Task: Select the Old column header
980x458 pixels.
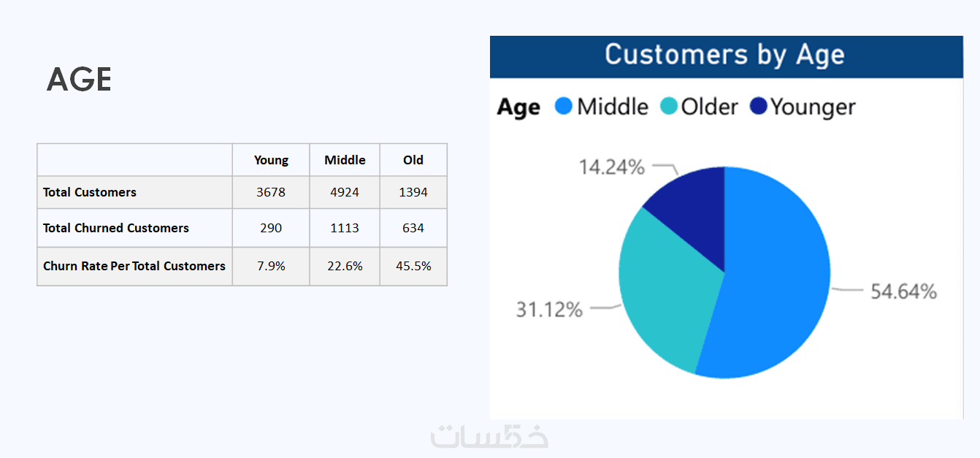Action: 413,160
